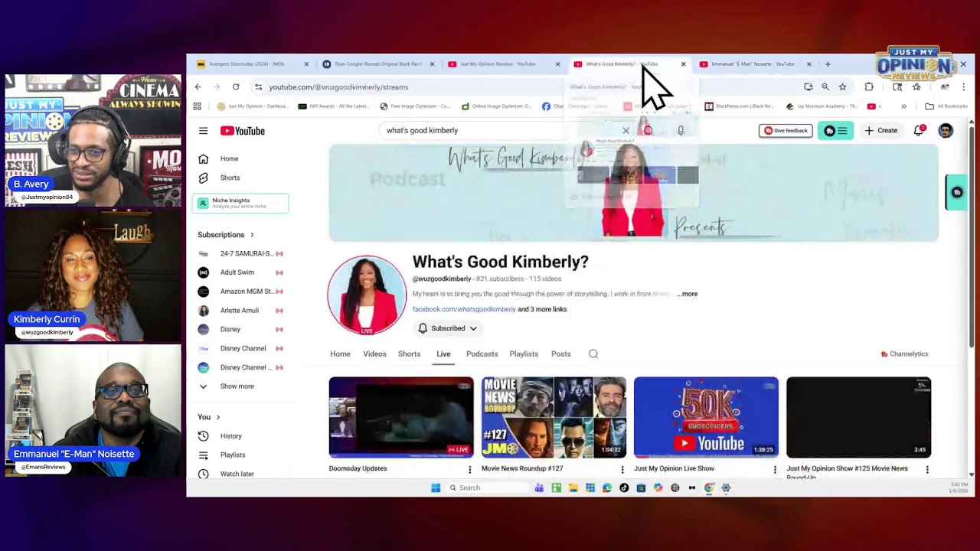Image resolution: width=980 pixels, height=551 pixels.
Task: Open the Arlette Amuli subscription
Action: click(x=240, y=311)
